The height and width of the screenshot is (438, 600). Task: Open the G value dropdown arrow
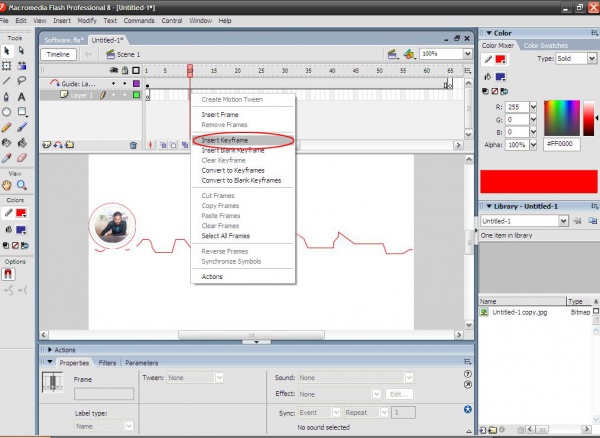coord(533,120)
